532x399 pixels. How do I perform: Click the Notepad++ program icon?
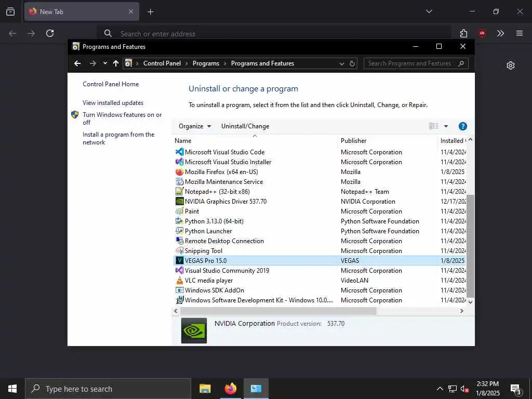click(x=179, y=191)
